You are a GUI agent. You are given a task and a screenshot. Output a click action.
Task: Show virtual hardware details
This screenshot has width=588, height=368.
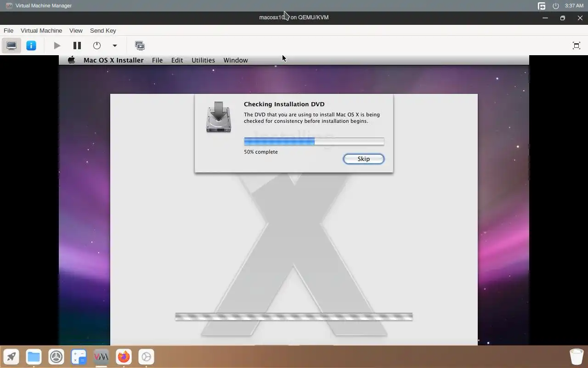(31, 46)
